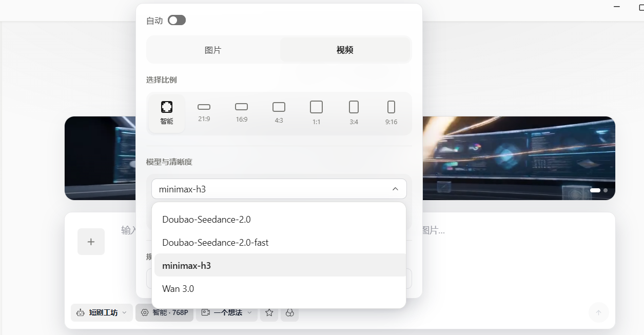The image size is (644, 335).
Task: Select the Wan 3.0 model option
Action: (280, 288)
